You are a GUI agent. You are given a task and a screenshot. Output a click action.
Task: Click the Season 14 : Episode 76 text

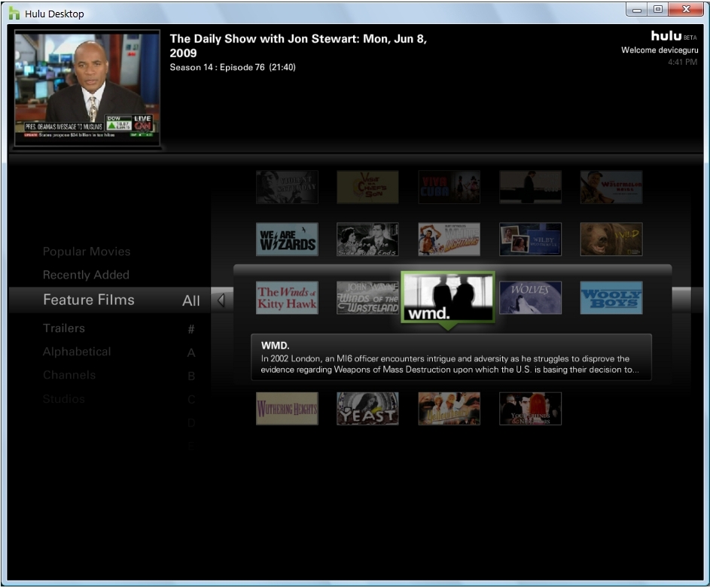click(233, 68)
